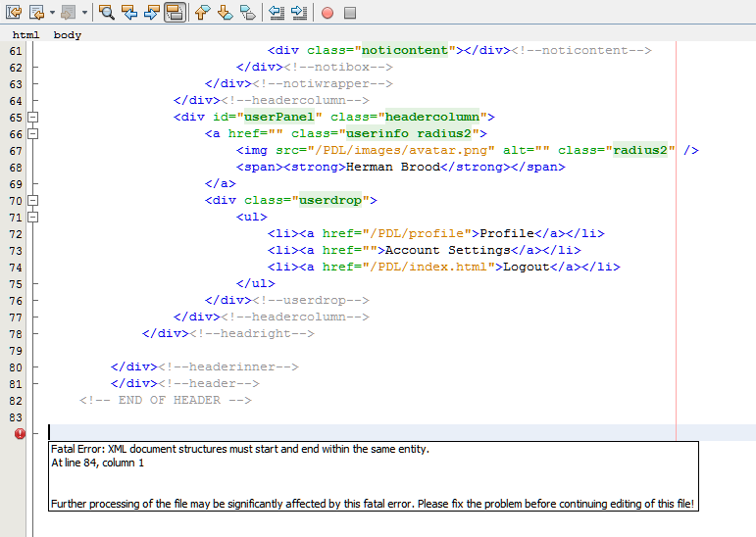Jump to previous search occurrence

coord(128,13)
